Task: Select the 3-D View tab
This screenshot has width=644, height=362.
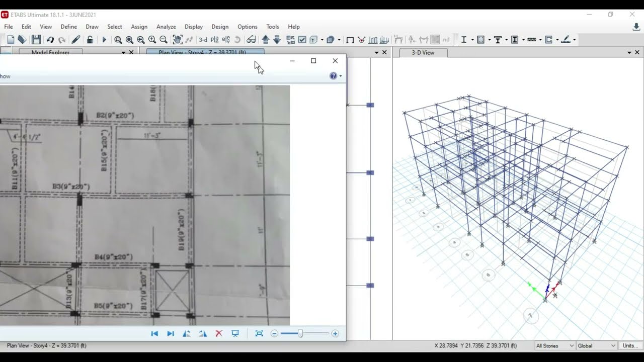Action: pos(423,52)
